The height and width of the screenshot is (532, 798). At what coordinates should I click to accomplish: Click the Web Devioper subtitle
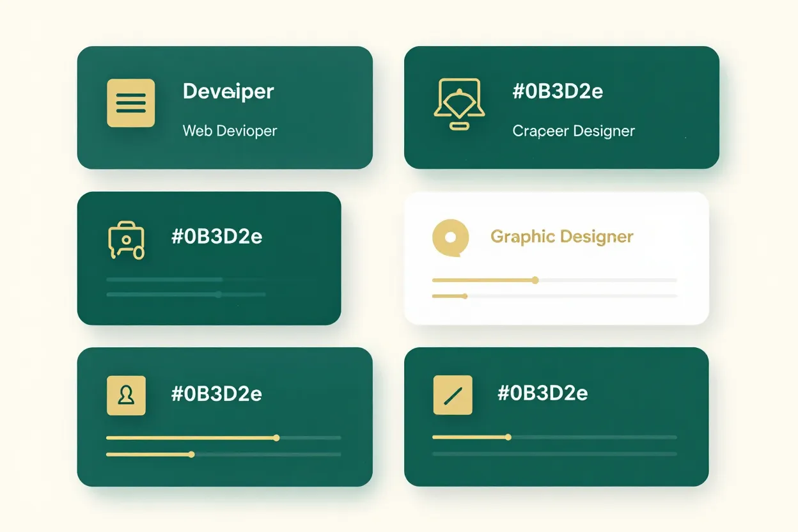tap(230, 131)
